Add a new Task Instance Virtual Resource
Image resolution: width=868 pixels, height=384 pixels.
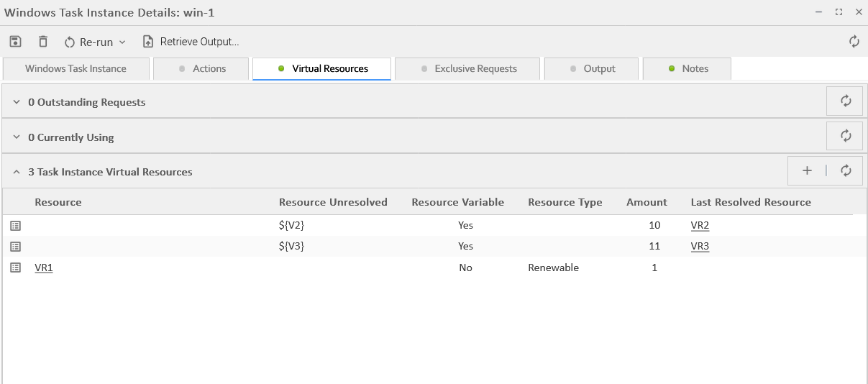(x=807, y=171)
